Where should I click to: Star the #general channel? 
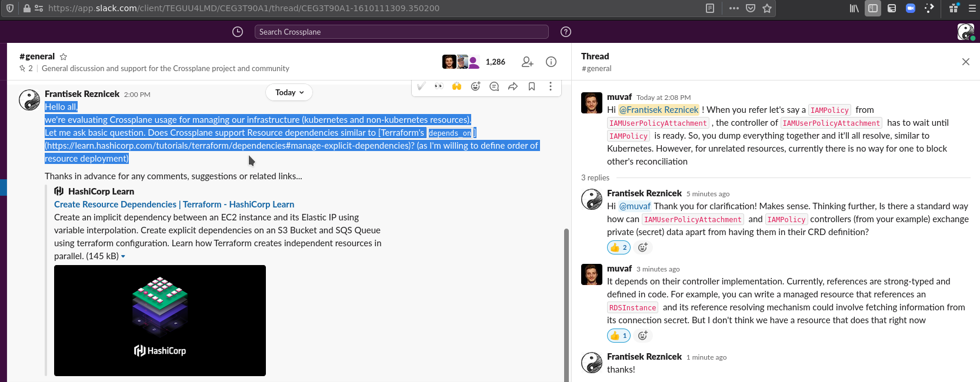[x=64, y=56]
